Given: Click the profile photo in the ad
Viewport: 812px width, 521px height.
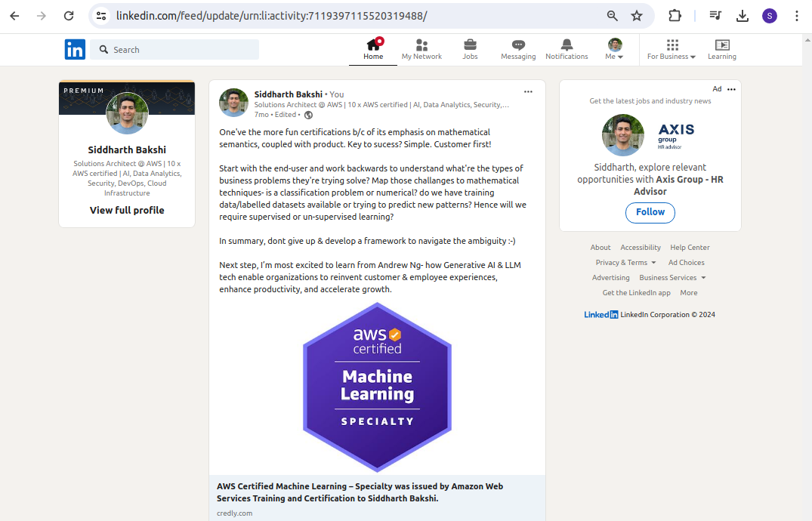Looking at the screenshot, I should (623, 135).
